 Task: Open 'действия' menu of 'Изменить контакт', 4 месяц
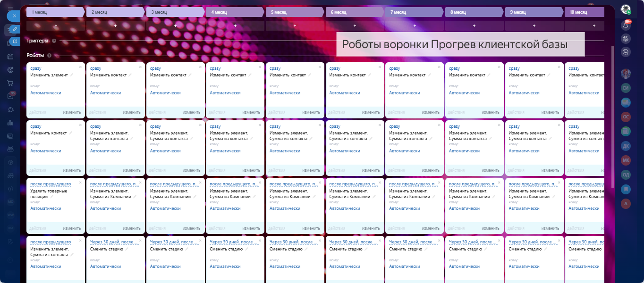(x=217, y=112)
